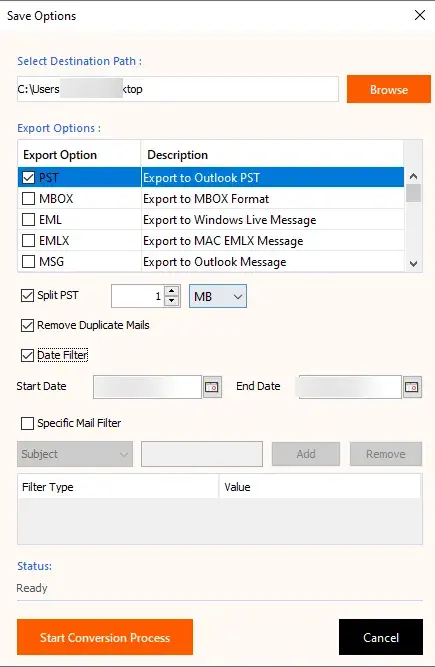435x667 pixels.
Task: Click the 'Ready' status text
Action: 32,588
